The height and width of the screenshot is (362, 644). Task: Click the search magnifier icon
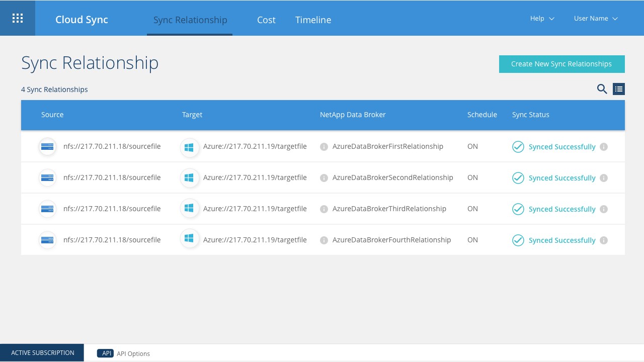(x=602, y=89)
